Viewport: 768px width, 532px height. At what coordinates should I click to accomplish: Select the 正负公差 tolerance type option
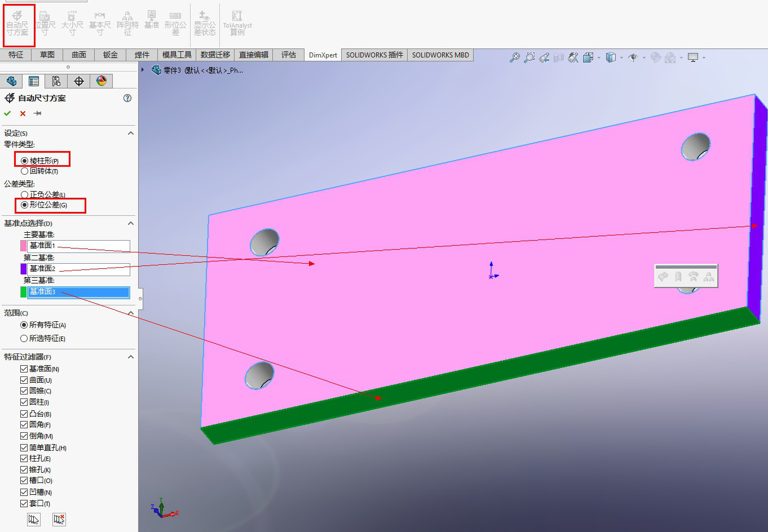pyautogui.click(x=24, y=194)
